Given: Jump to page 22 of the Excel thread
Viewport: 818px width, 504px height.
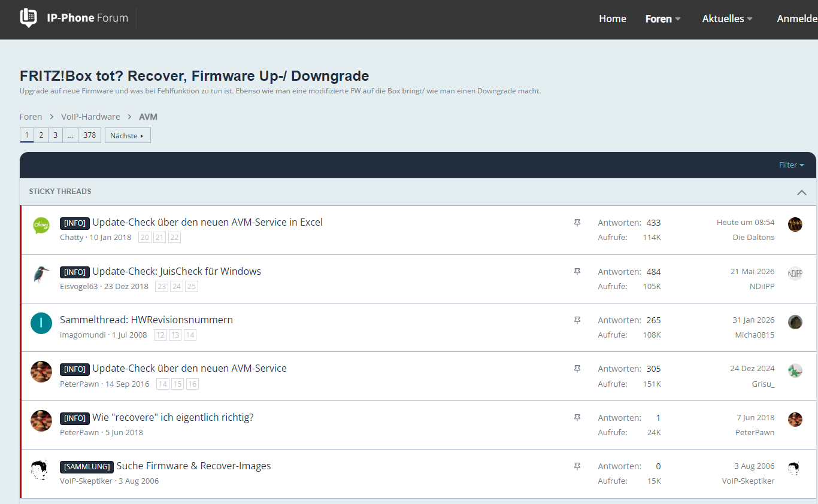Looking at the screenshot, I should pyautogui.click(x=174, y=238).
